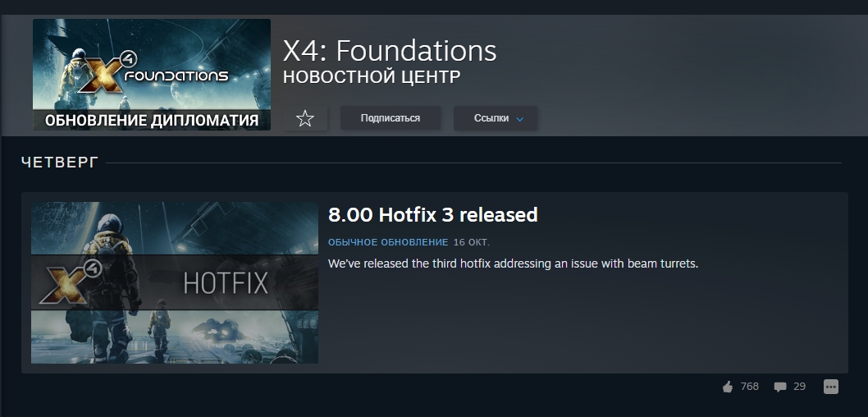Like the post with thumbs-up icon

coord(728,387)
